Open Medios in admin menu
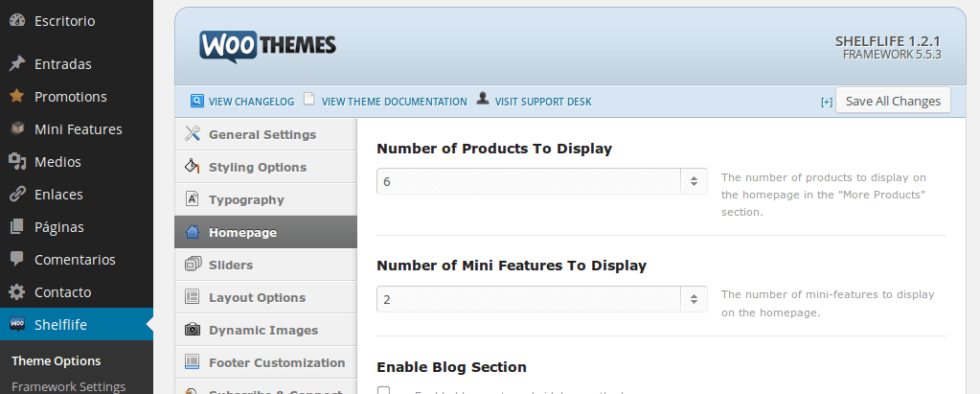The width and height of the screenshot is (980, 394). point(77,161)
